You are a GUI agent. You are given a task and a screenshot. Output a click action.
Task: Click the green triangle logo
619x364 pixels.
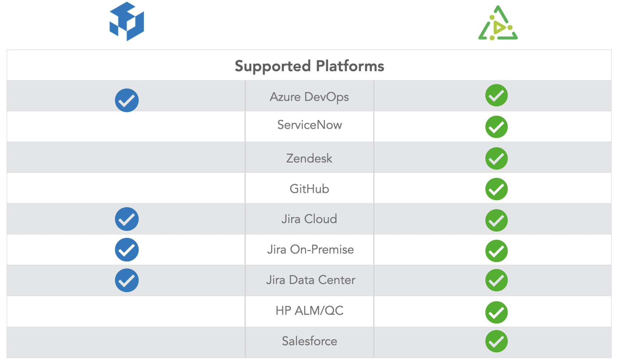pos(498,23)
